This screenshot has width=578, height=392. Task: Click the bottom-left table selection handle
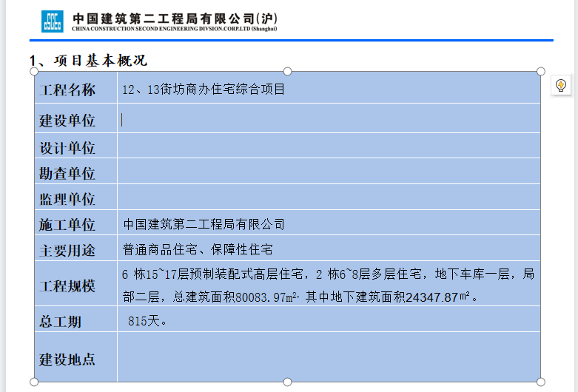click(34, 382)
